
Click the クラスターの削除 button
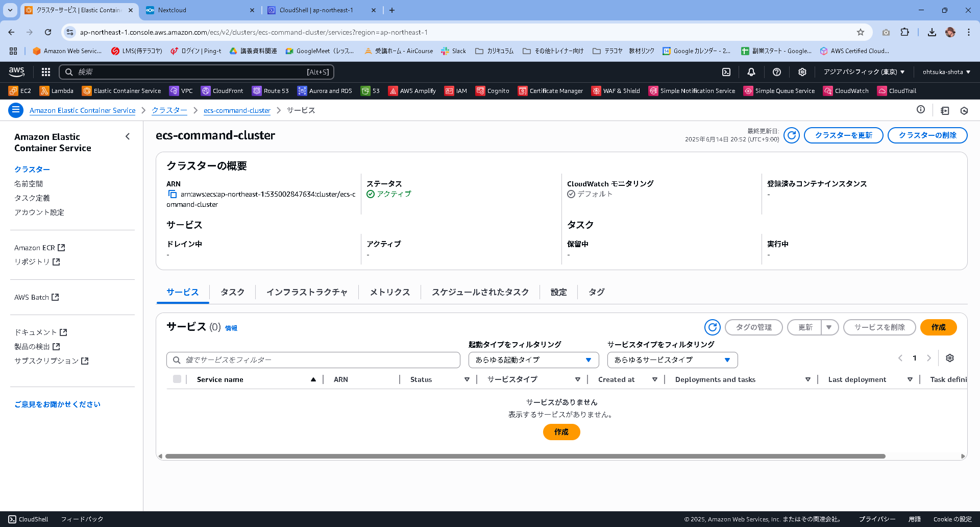[x=927, y=135]
